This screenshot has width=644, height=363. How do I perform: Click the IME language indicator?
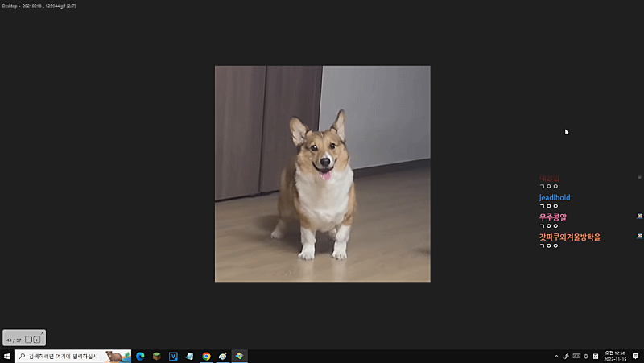[596, 356]
